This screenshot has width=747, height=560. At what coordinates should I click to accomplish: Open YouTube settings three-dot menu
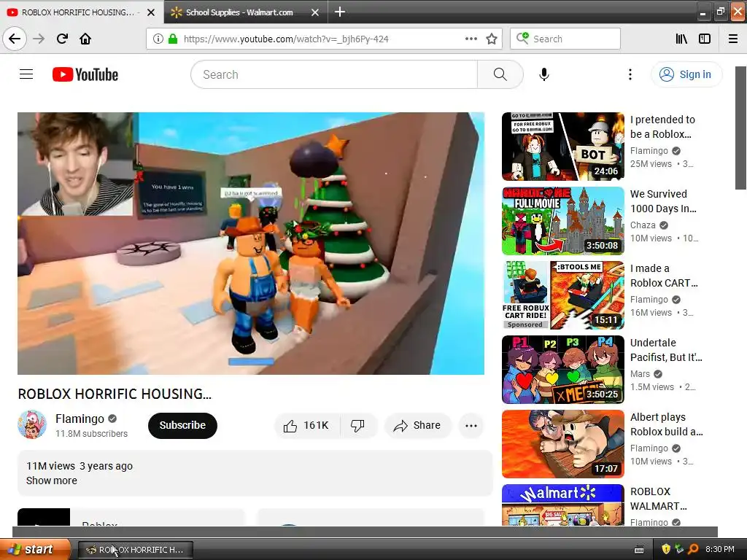tap(630, 74)
